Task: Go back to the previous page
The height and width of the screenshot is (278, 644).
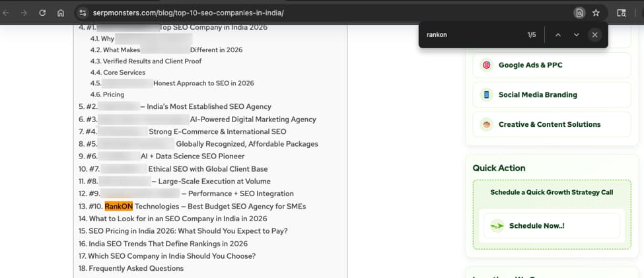Action: [5, 13]
